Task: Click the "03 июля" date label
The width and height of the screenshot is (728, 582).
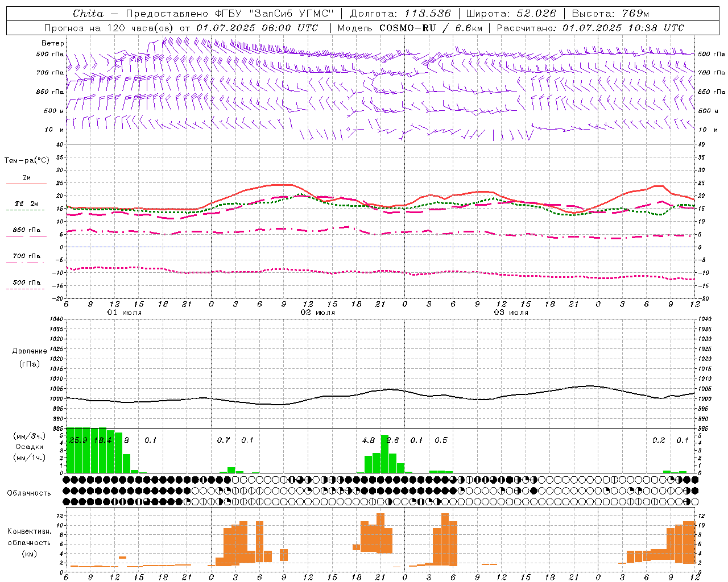Action: click(511, 313)
